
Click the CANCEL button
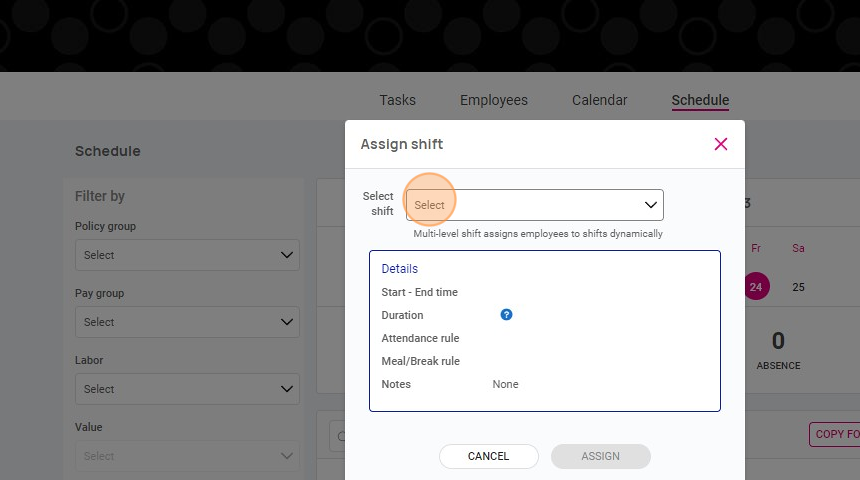[489, 456]
